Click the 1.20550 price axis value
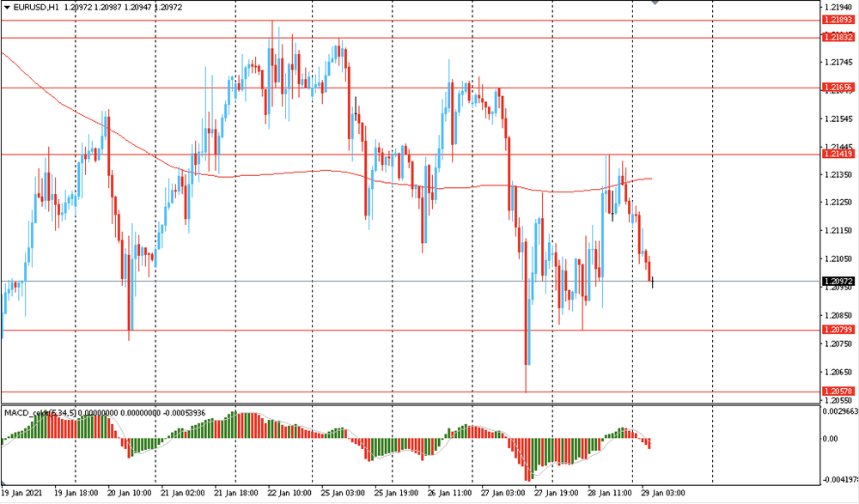 pos(838,400)
